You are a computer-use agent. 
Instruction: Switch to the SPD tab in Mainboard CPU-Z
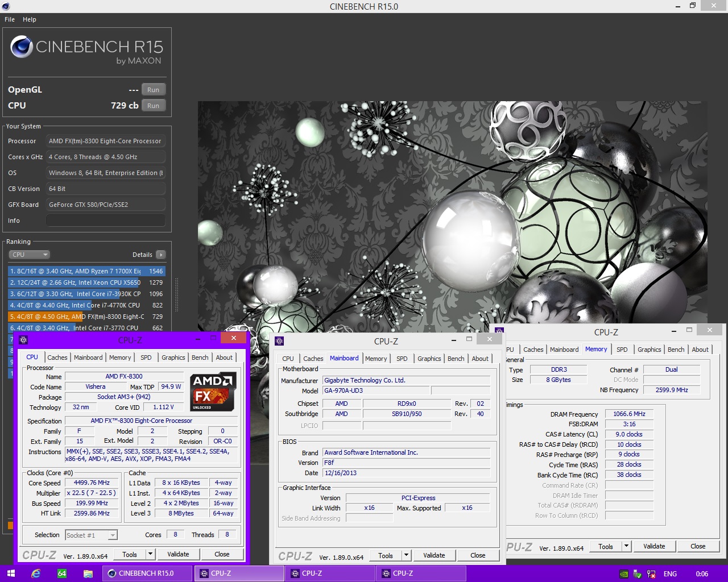(x=402, y=359)
